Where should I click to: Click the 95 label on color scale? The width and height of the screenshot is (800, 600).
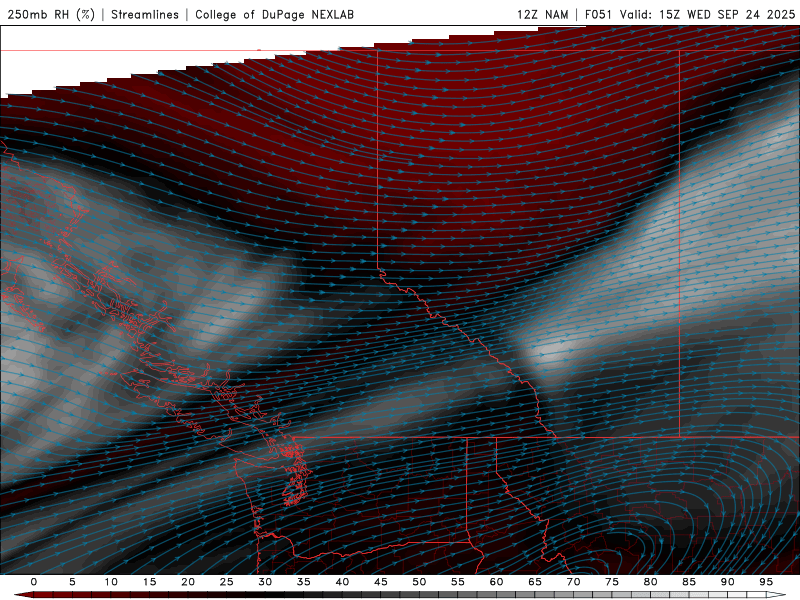766,582
